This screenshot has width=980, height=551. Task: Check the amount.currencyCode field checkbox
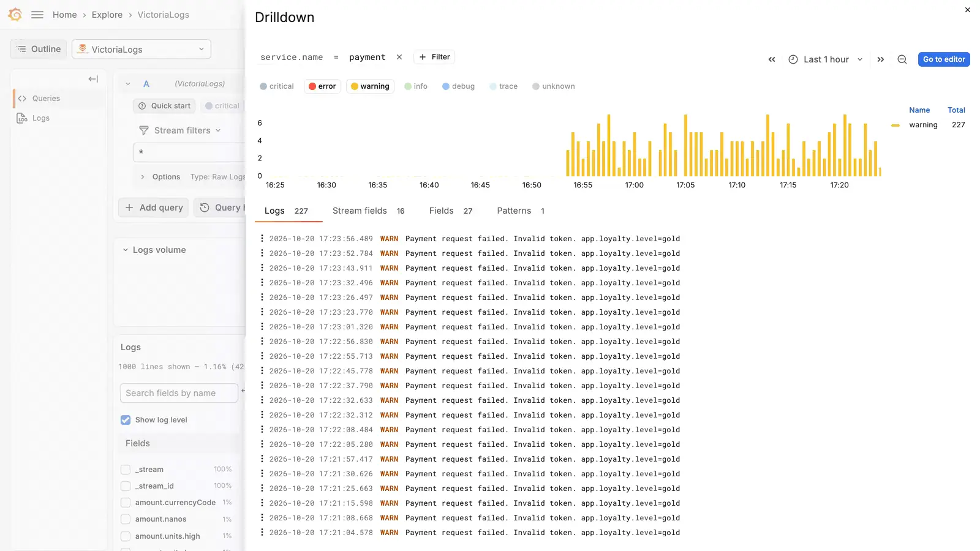coord(126,503)
